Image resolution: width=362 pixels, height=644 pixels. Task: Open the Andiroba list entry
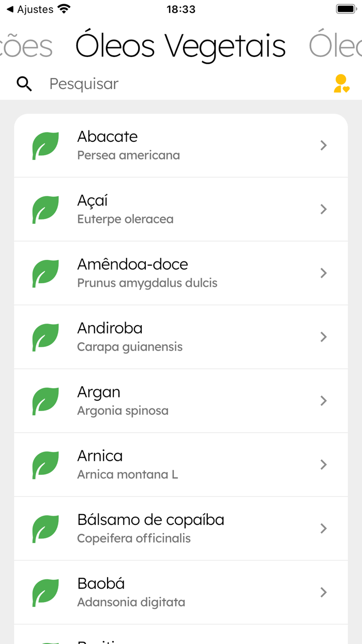tap(181, 337)
